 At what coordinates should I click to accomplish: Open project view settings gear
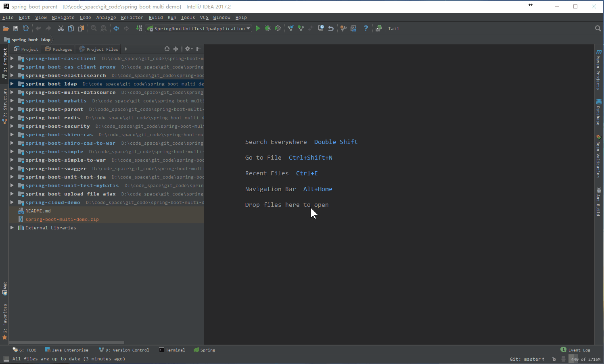click(x=188, y=49)
